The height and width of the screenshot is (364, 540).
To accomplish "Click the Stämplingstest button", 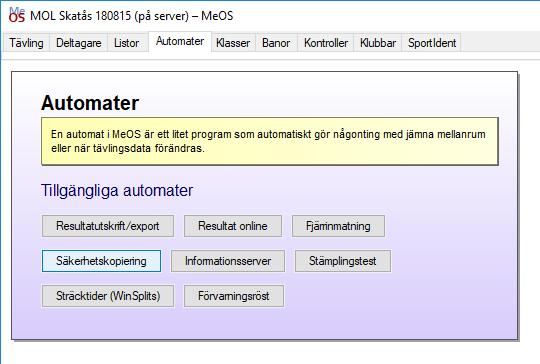I will [x=343, y=261].
